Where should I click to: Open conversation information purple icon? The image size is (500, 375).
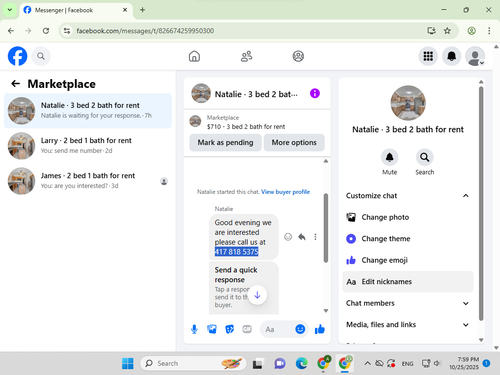315,93
